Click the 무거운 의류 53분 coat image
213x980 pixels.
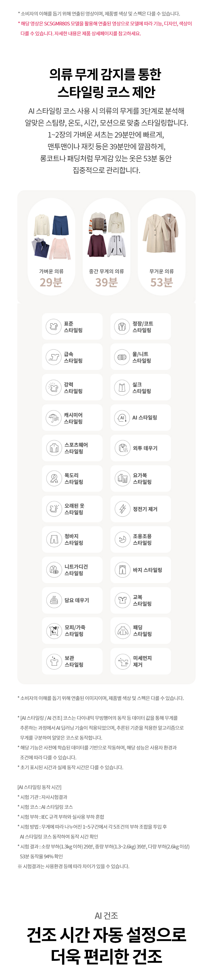[161, 234]
